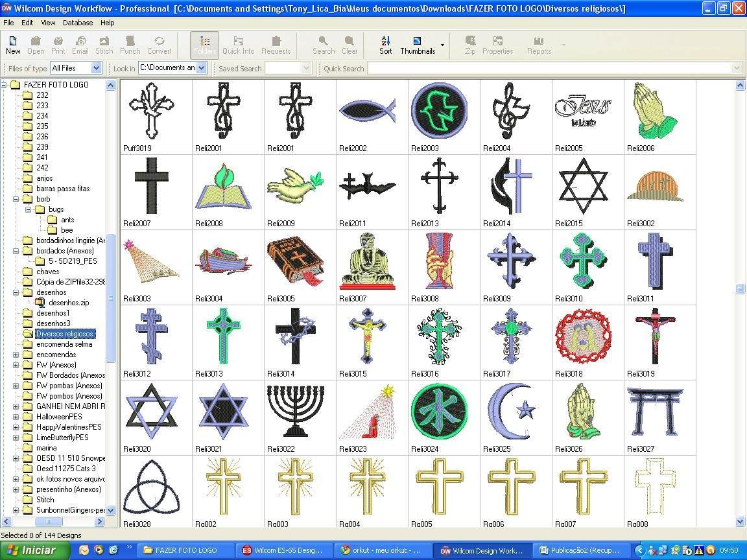Collapse the borb folder node

pyautogui.click(x=16, y=199)
